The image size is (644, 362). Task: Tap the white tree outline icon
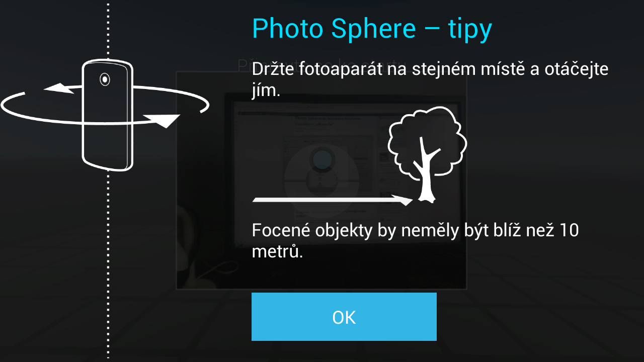coord(427,154)
